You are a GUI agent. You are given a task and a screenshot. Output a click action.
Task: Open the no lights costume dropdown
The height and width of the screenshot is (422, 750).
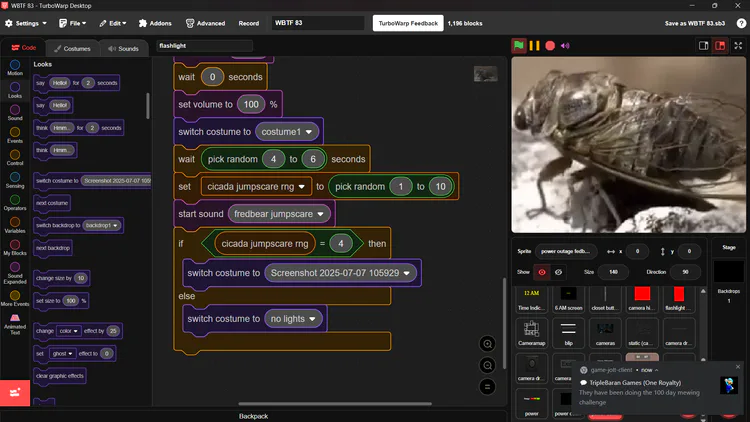coord(293,319)
